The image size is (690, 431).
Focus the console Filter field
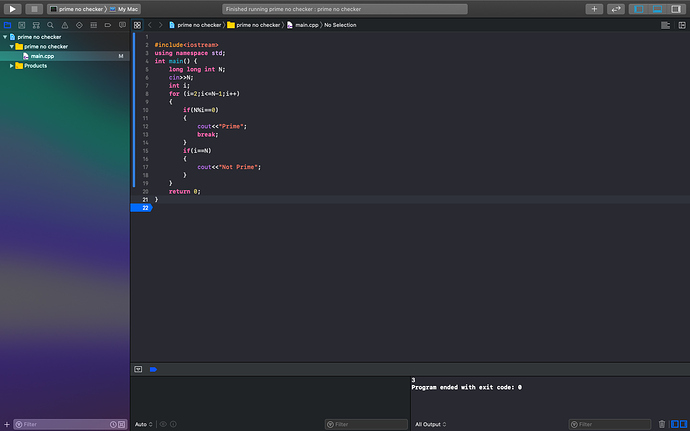pyautogui.click(x=610, y=424)
